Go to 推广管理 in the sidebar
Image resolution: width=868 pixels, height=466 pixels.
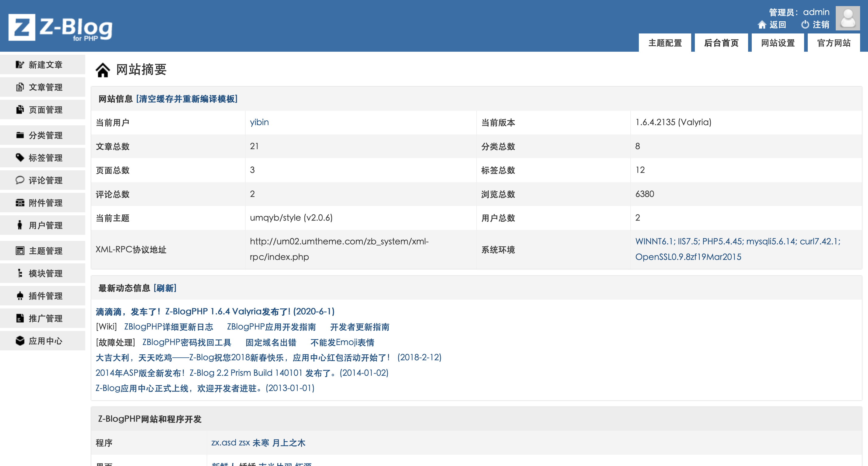coord(43,318)
